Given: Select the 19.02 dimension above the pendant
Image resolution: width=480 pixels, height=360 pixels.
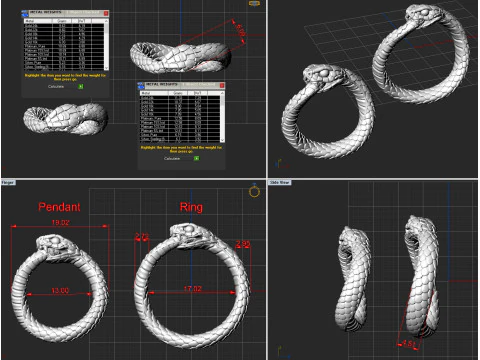Looking at the screenshot, I should pos(60,222).
